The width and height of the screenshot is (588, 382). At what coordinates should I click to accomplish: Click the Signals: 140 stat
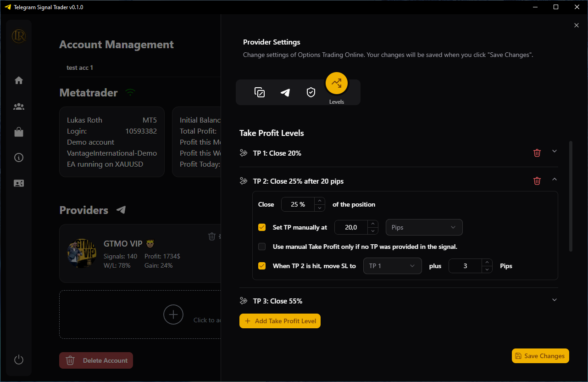[x=121, y=256]
